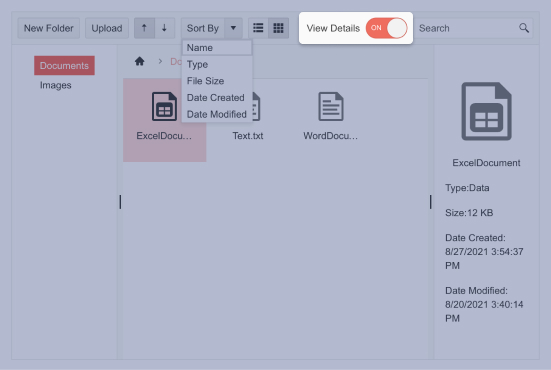The width and height of the screenshot is (551, 370).
Task: Sort ascending with the up arrow
Action: [144, 28]
